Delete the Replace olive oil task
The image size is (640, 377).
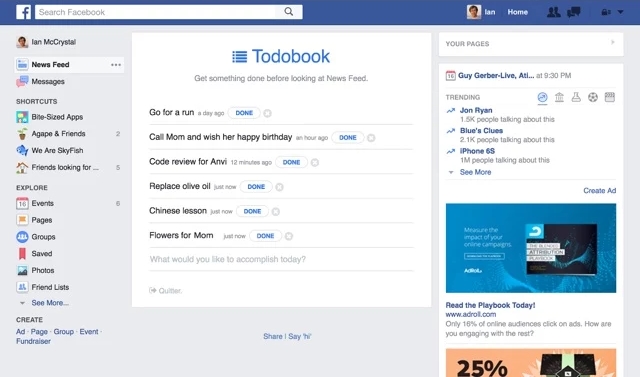click(x=279, y=187)
